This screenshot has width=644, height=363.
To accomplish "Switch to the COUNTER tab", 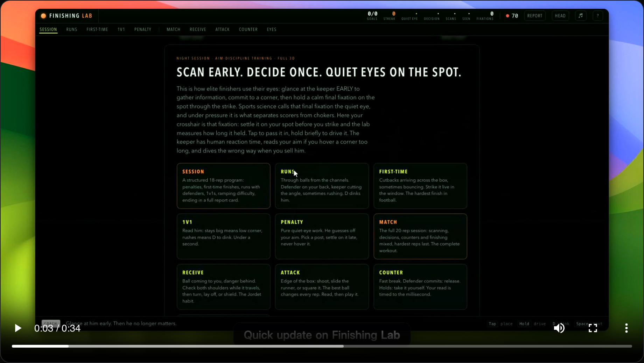I will tap(248, 29).
